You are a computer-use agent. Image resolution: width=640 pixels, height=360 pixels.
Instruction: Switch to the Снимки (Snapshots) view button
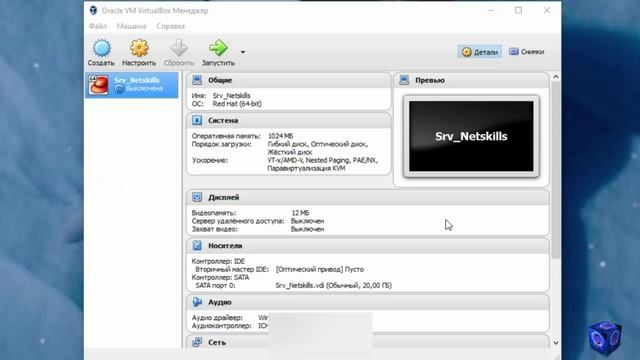527,52
